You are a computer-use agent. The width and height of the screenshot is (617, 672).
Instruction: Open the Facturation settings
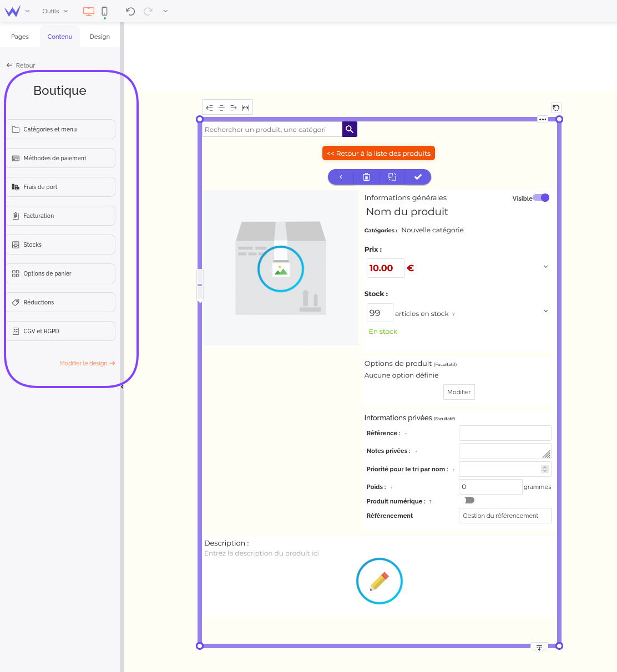(61, 216)
